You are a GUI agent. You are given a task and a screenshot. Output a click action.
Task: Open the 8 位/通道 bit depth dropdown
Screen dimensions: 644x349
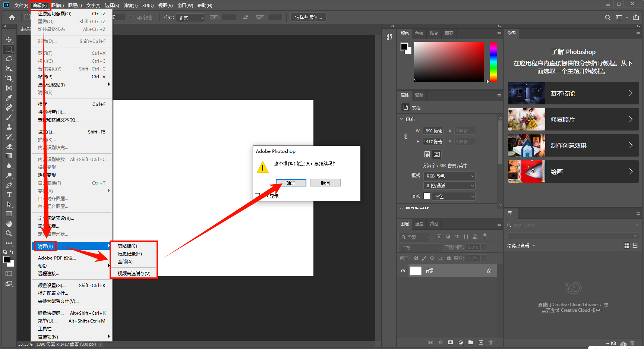coord(450,186)
